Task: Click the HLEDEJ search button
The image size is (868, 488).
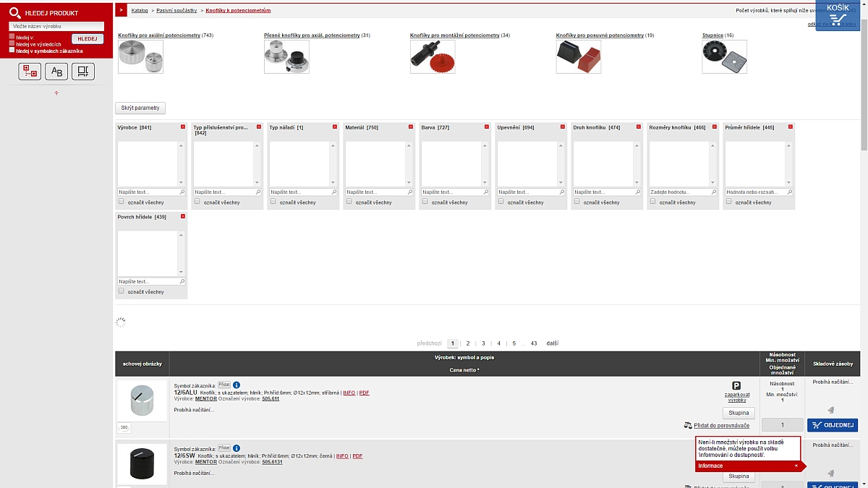Action: (x=88, y=39)
